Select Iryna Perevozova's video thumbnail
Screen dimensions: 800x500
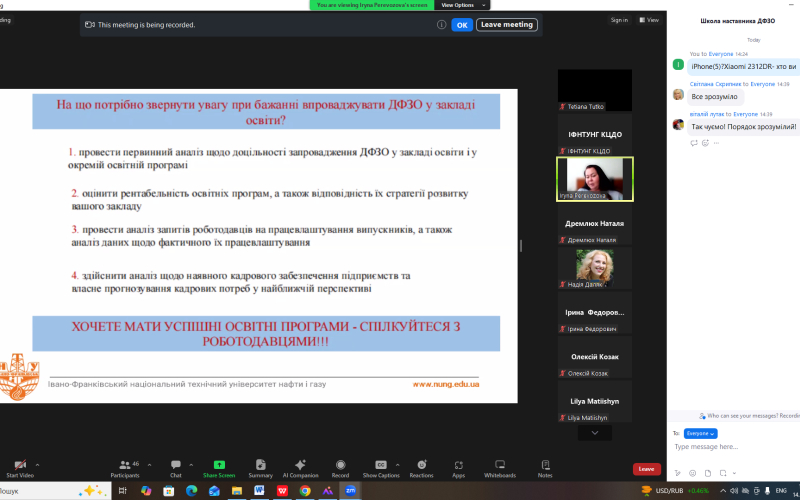(595, 179)
